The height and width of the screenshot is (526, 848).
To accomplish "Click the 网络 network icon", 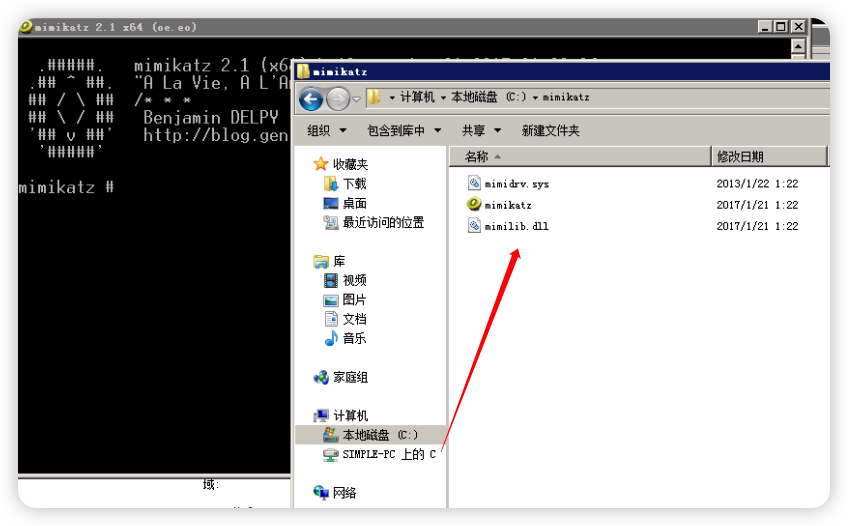I will pos(321,492).
